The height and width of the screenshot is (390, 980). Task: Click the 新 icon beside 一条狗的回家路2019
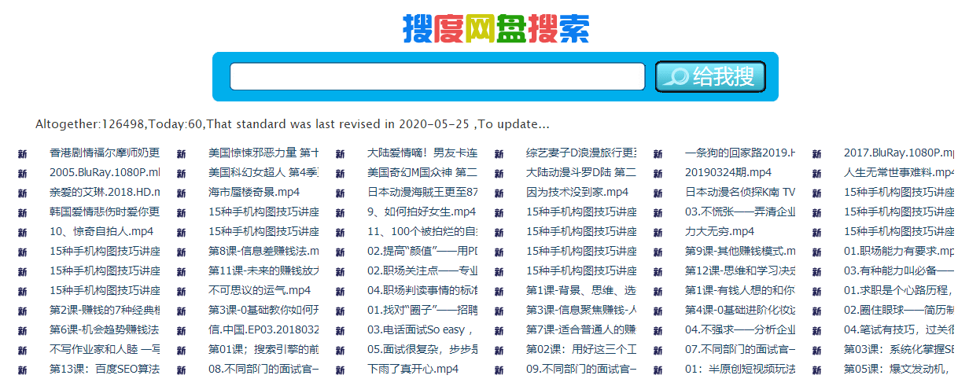point(658,153)
